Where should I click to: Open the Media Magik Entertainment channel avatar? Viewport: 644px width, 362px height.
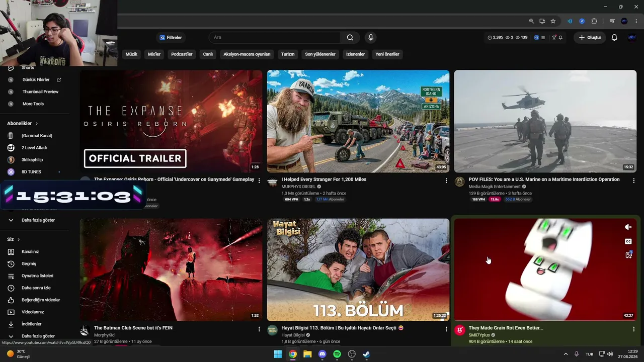[459, 182]
